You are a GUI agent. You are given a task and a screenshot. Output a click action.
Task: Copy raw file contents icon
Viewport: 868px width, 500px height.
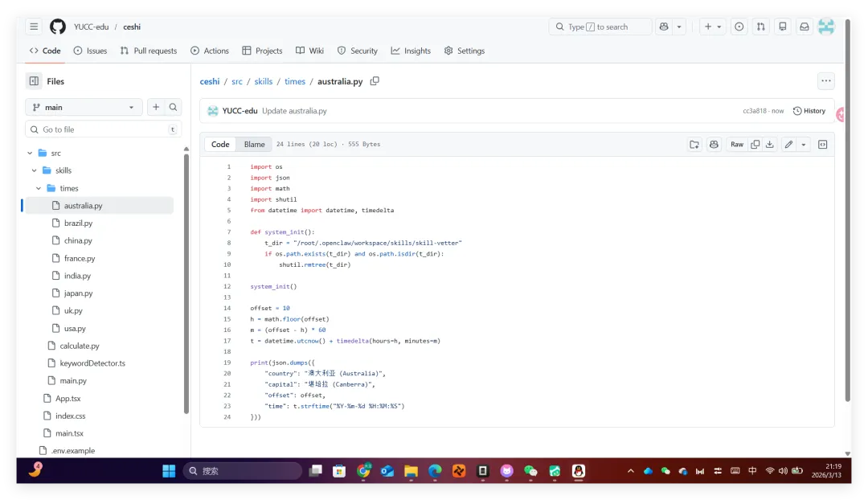755,145
